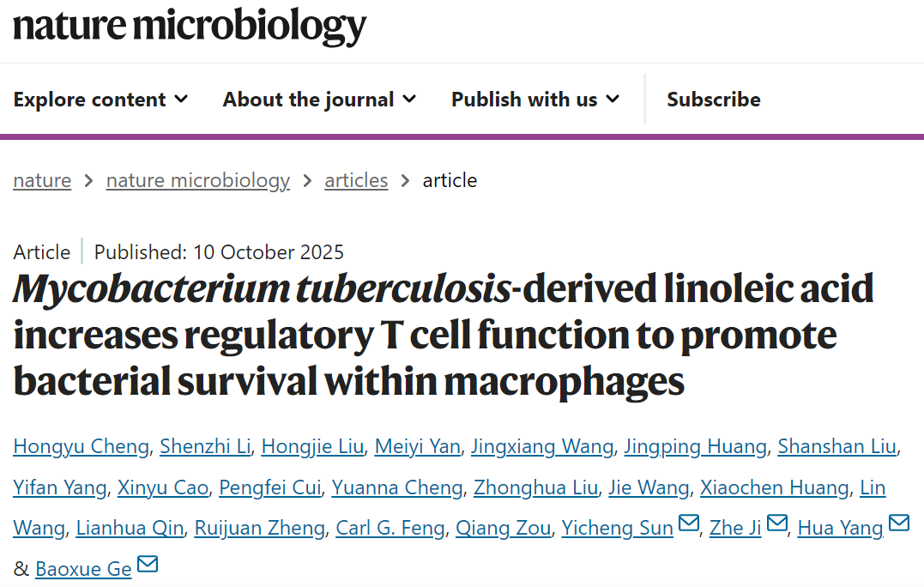This screenshot has height=587, width=924.
Task: Expand the Explore content dropdown
Action: (100, 100)
